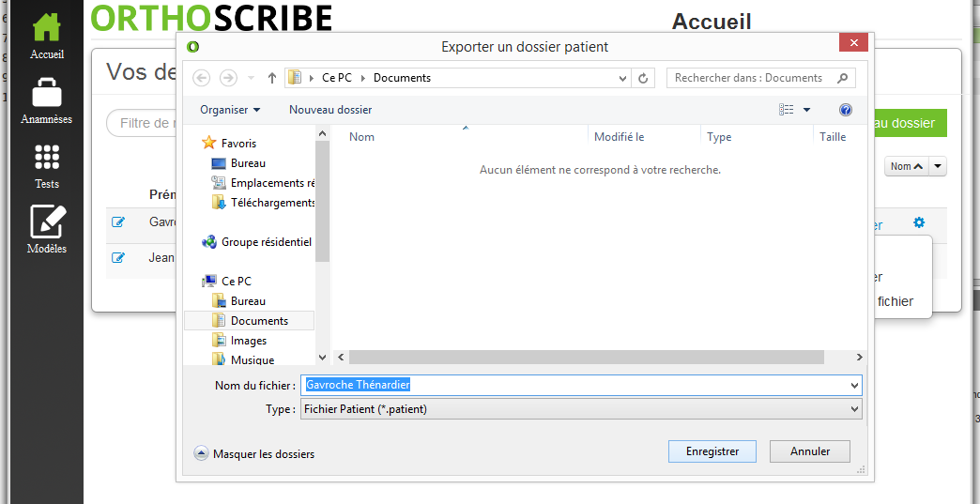Open the view options dropdown arrow
Viewport: 980px width, 504px height.
click(806, 110)
